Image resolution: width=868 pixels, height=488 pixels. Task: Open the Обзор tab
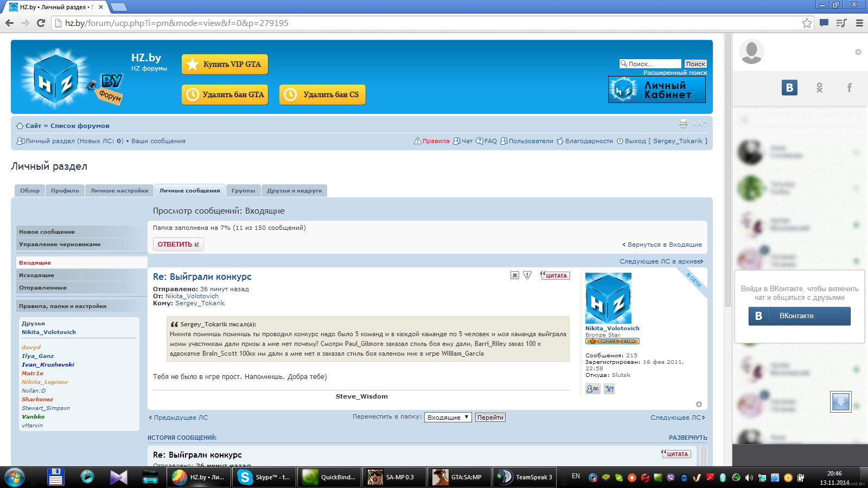[x=30, y=190]
